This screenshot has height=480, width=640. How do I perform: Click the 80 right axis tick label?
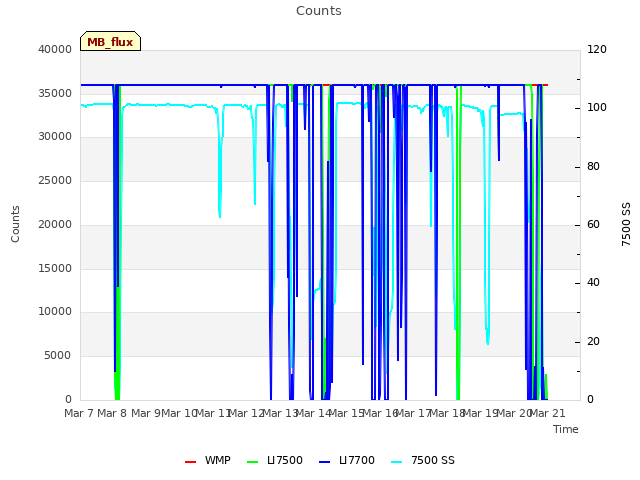point(593,167)
